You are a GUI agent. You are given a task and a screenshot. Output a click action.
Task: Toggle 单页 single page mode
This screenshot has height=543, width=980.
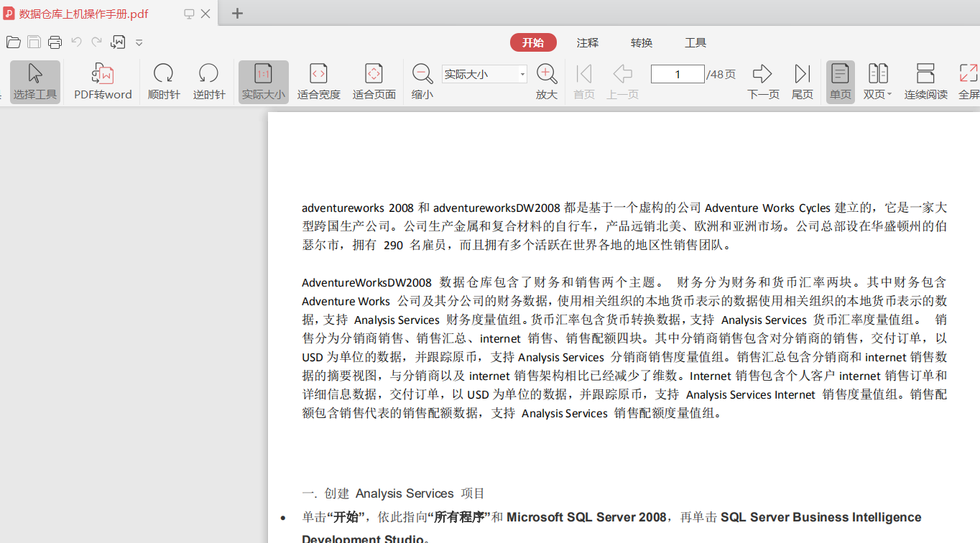point(840,82)
